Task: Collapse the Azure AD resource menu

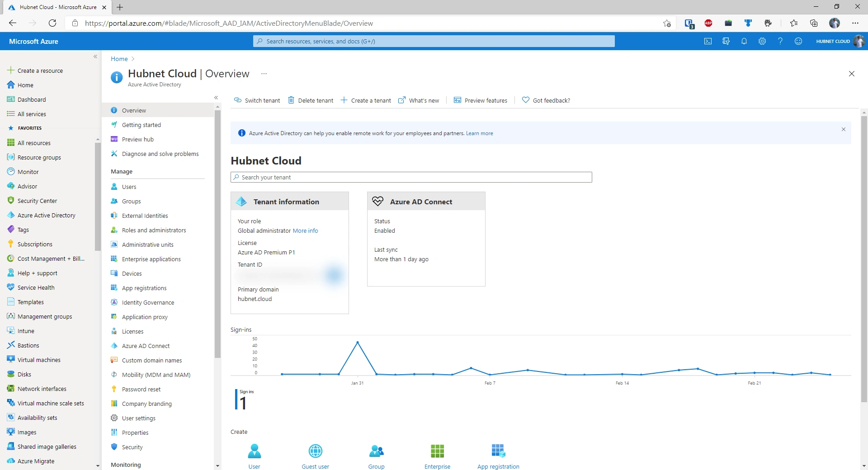Action: click(216, 98)
